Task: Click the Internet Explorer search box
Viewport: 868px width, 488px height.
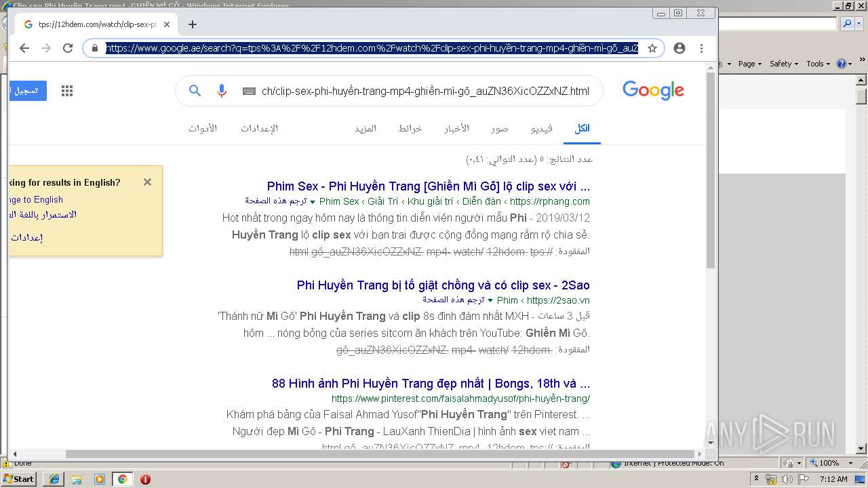Action: pyautogui.click(x=778, y=24)
